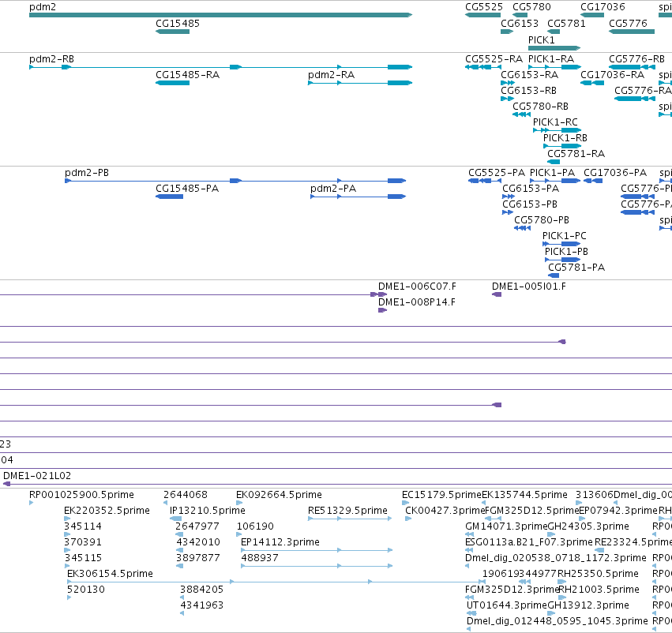Click the CG5780-PB CDS label
The image size is (672, 633).
(x=541, y=220)
